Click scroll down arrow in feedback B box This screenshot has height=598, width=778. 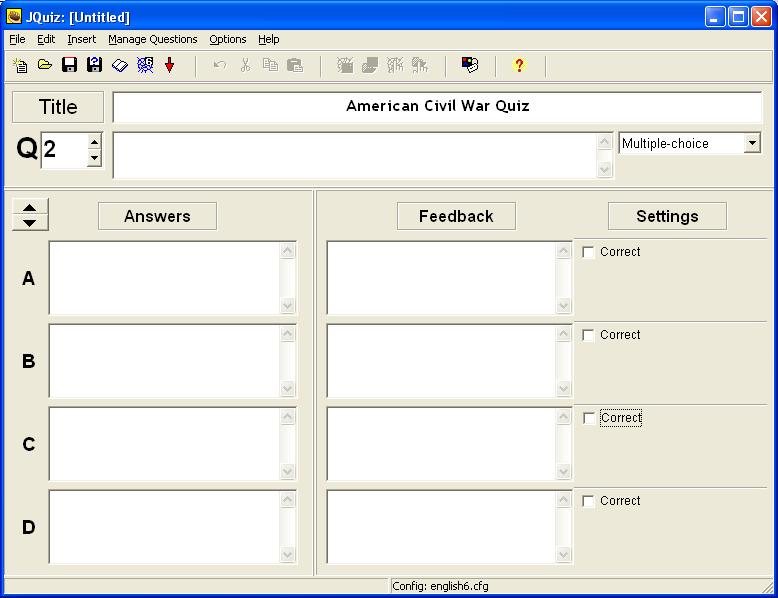point(564,388)
